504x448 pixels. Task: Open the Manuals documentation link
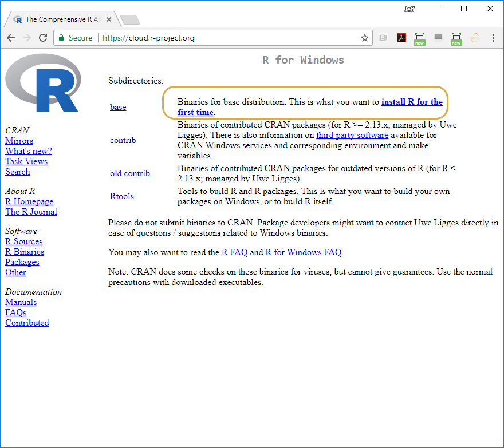click(x=21, y=302)
